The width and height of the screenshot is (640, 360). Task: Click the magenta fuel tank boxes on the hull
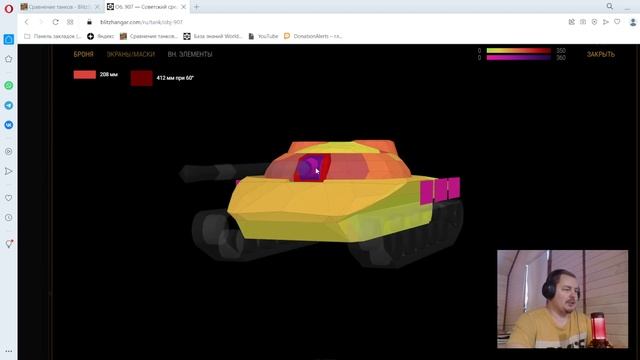point(440,190)
